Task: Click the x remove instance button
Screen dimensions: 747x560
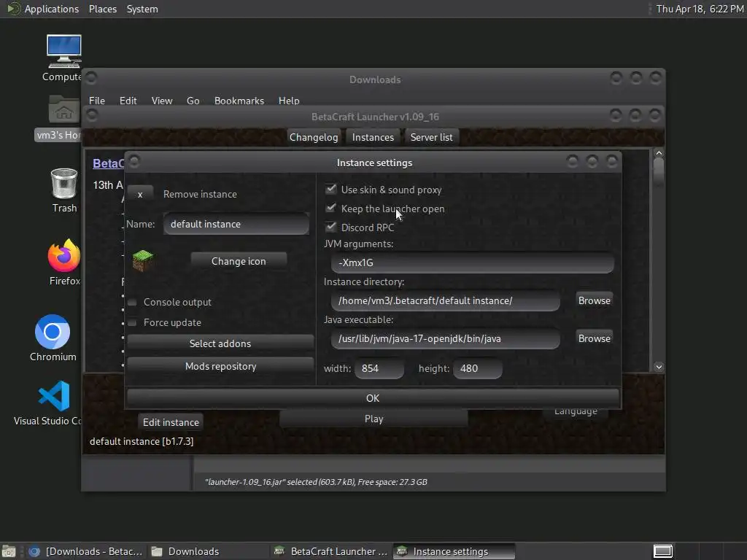Action: [x=140, y=194]
